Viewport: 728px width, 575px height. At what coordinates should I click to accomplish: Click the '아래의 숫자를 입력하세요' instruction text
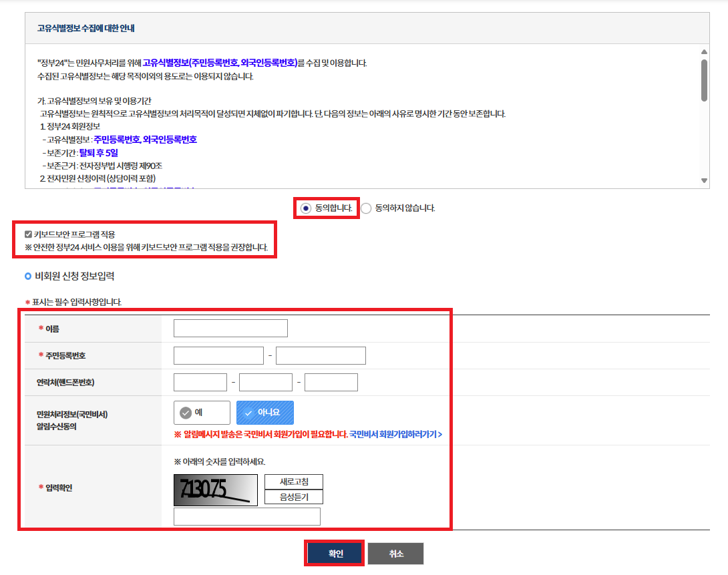(x=220, y=461)
